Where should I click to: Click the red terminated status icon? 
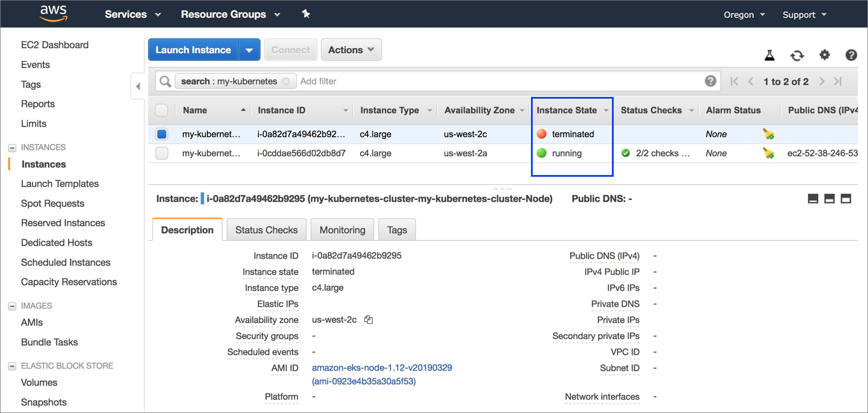pos(541,134)
